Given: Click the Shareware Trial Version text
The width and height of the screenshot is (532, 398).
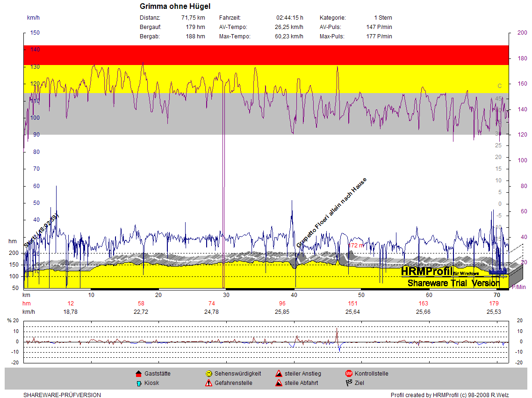Looking at the screenshot, I should click(453, 283).
